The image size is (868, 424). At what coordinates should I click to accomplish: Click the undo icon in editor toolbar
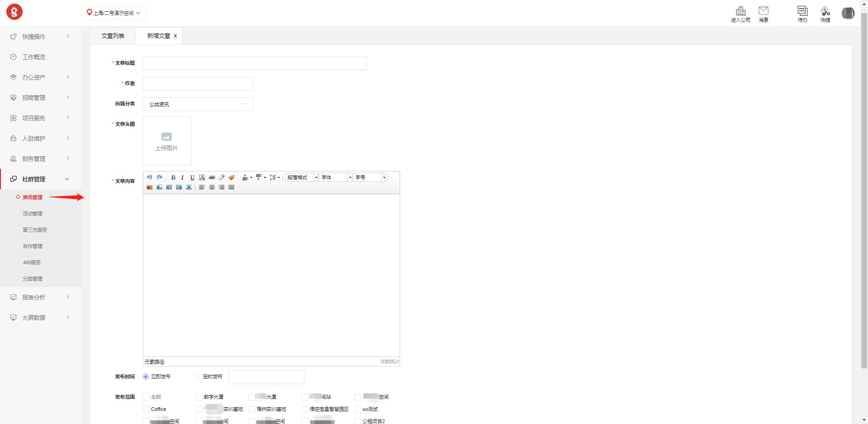tap(149, 177)
